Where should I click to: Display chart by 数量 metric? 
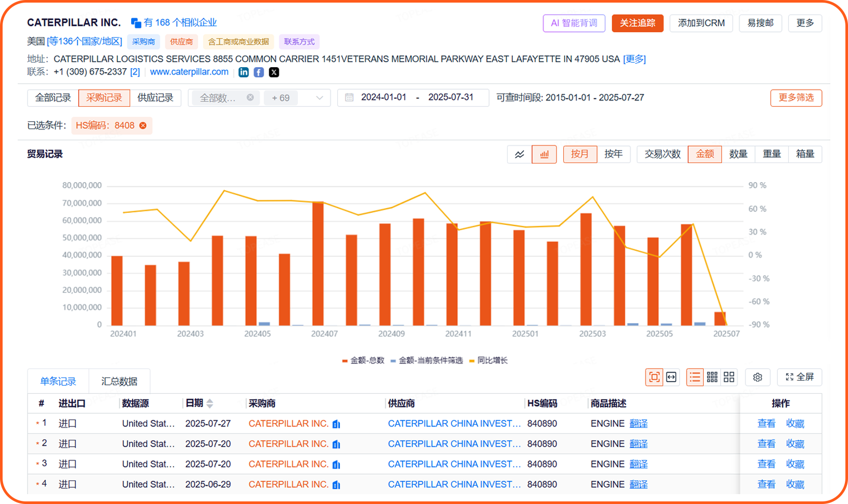pyautogui.click(x=739, y=154)
